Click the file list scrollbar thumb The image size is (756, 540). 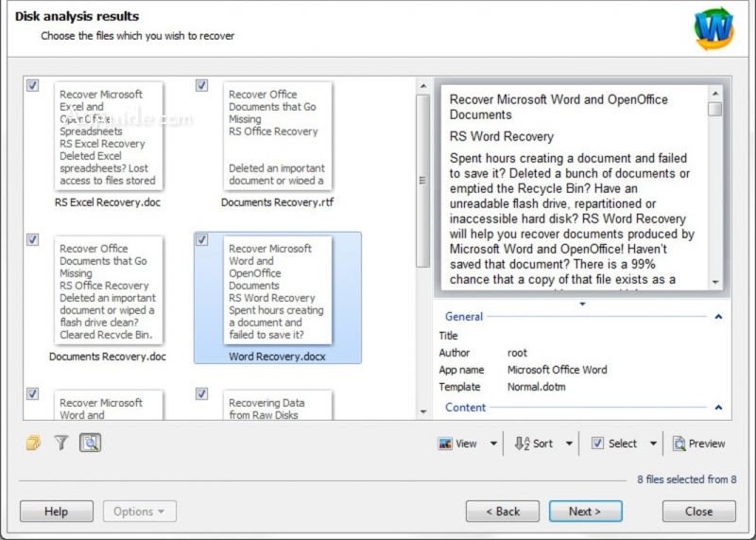point(422,181)
